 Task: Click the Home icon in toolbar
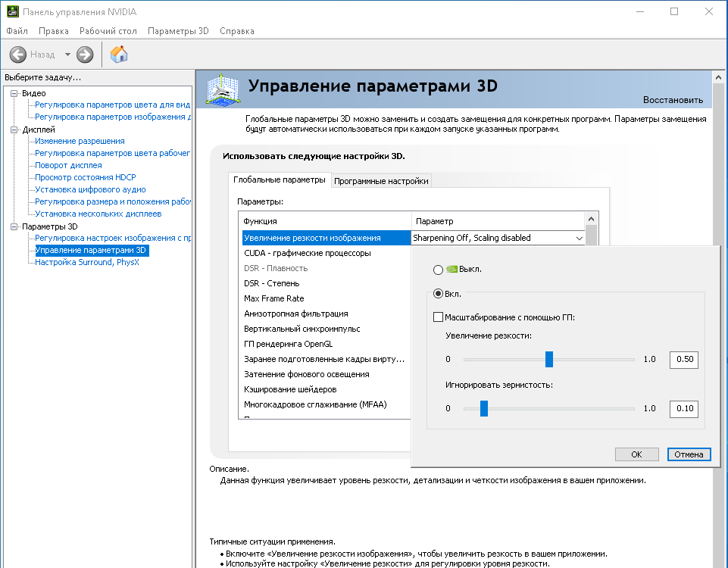pos(119,55)
